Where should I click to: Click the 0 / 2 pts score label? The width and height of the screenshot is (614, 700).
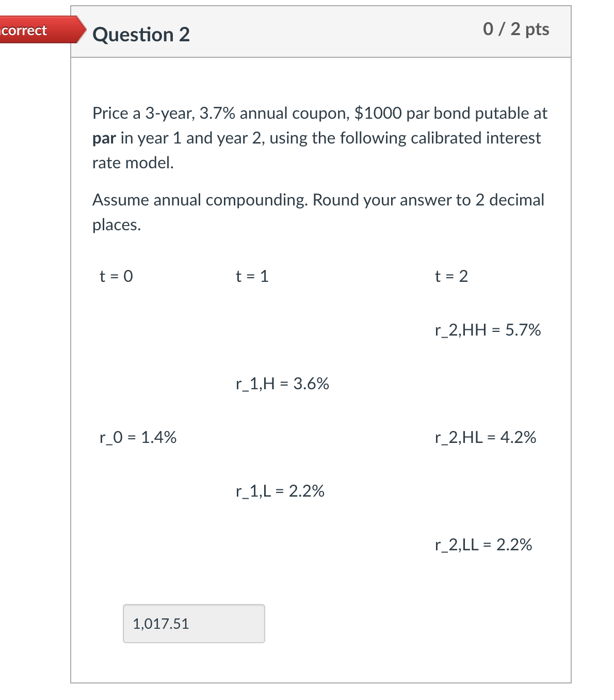point(515,29)
